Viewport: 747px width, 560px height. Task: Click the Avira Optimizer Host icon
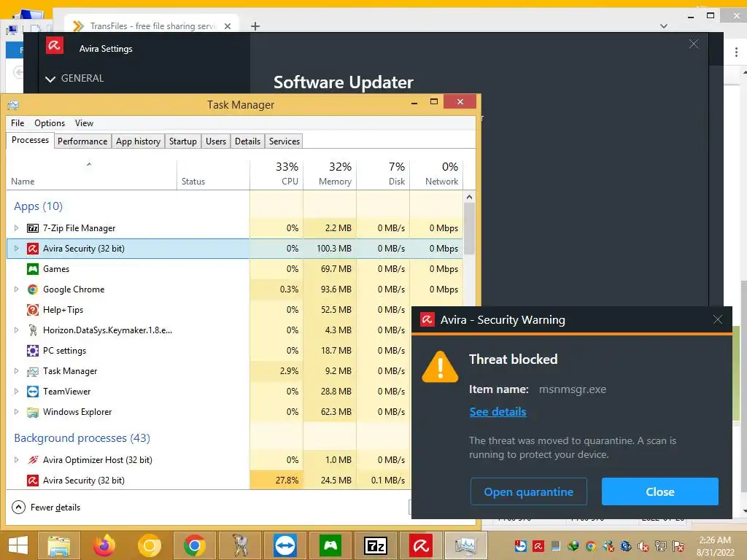click(32, 460)
